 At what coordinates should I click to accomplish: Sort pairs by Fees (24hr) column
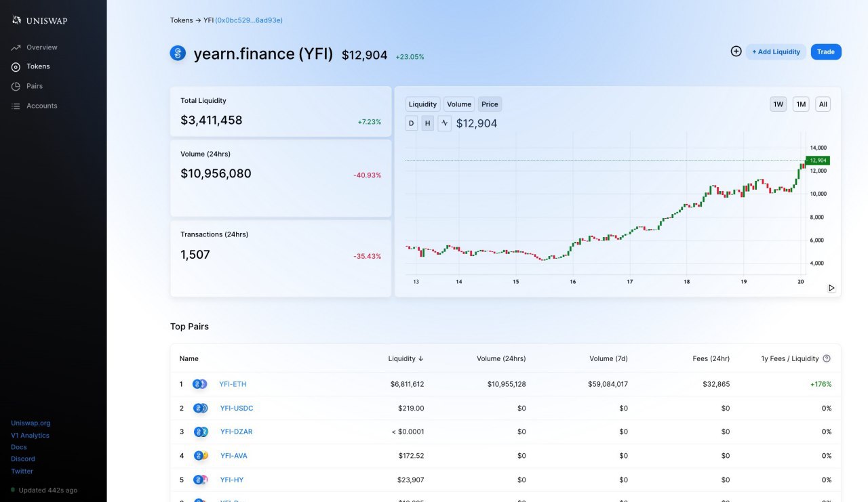711,358
